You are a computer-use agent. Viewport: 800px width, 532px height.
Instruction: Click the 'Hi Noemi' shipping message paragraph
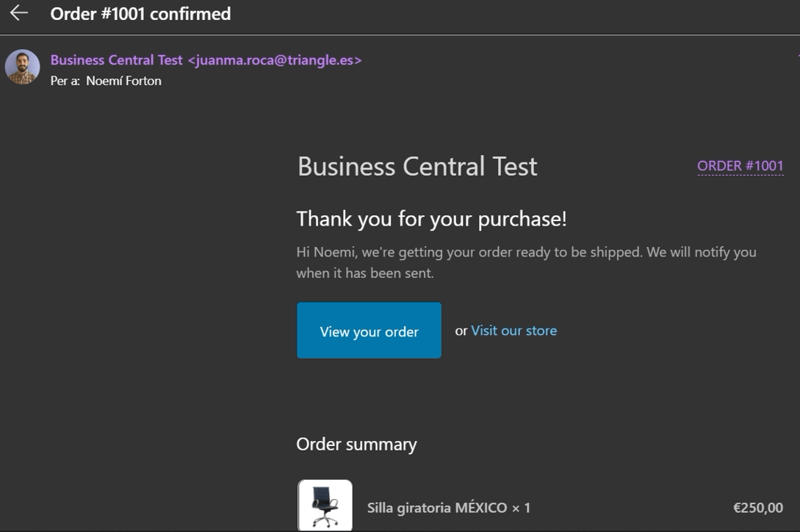[x=526, y=252]
